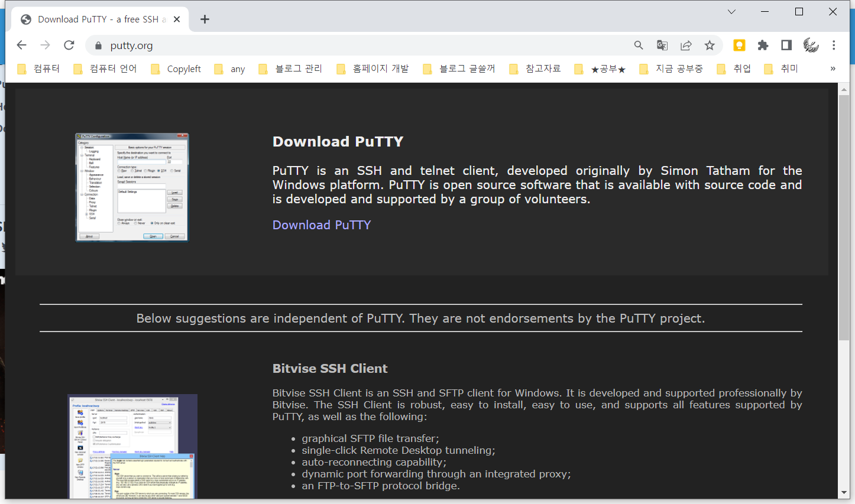Viewport: 855px width, 504px height.
Task: Open the yellow extension icon
Action: pyautogui.click(x=739, y=45)
